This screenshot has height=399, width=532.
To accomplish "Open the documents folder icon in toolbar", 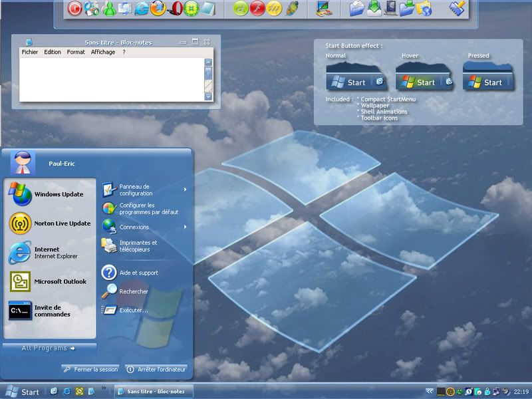I will coord(357,9).
